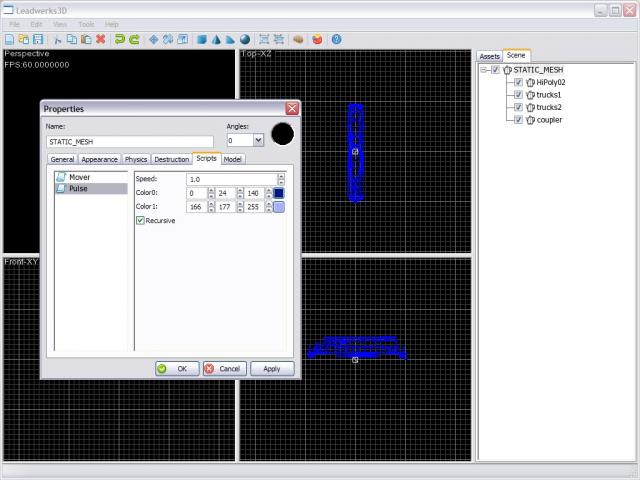Click the red Delete toolbar icon
This screenshot has height=480, width=640.
[x=100, y=39]
